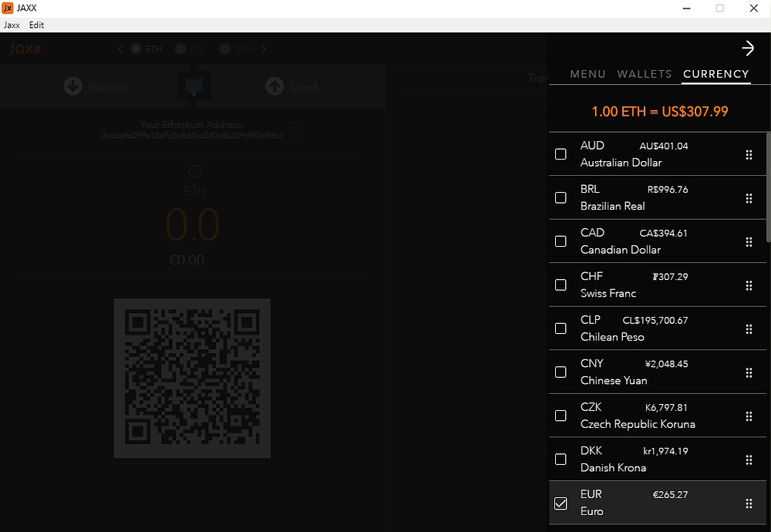Click the EUR row drag handle
This screenshot has height=532, width=771.
pyautogui.click(x=749, y=503)
